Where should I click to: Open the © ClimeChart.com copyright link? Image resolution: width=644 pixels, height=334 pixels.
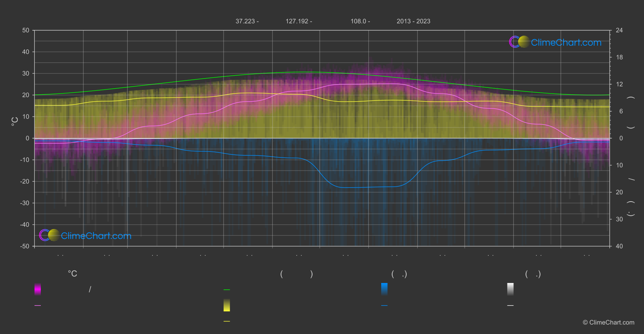coord(608,323)
